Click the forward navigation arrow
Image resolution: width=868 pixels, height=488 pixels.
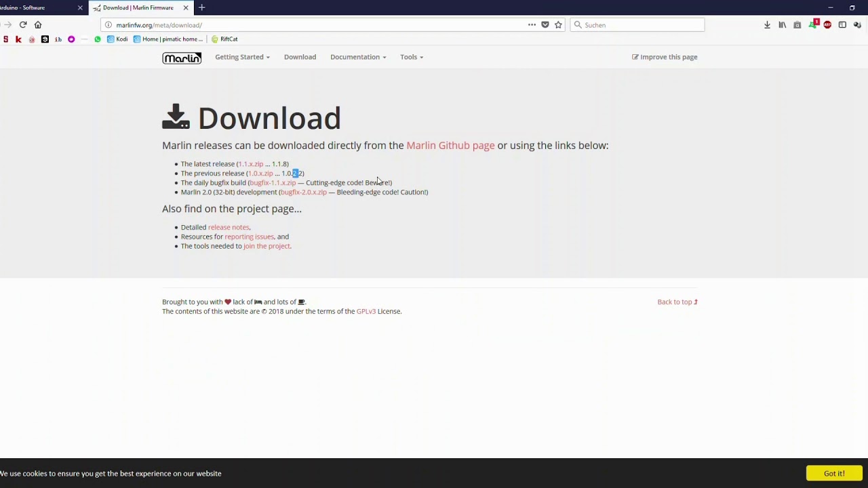[x=7, y=25]
